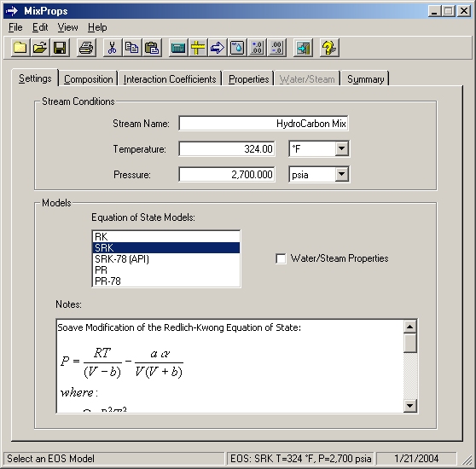Save with the floppy disk icon
Image resolution: width=476 pixels, height=469 pixels.
(x=60, y=48)
